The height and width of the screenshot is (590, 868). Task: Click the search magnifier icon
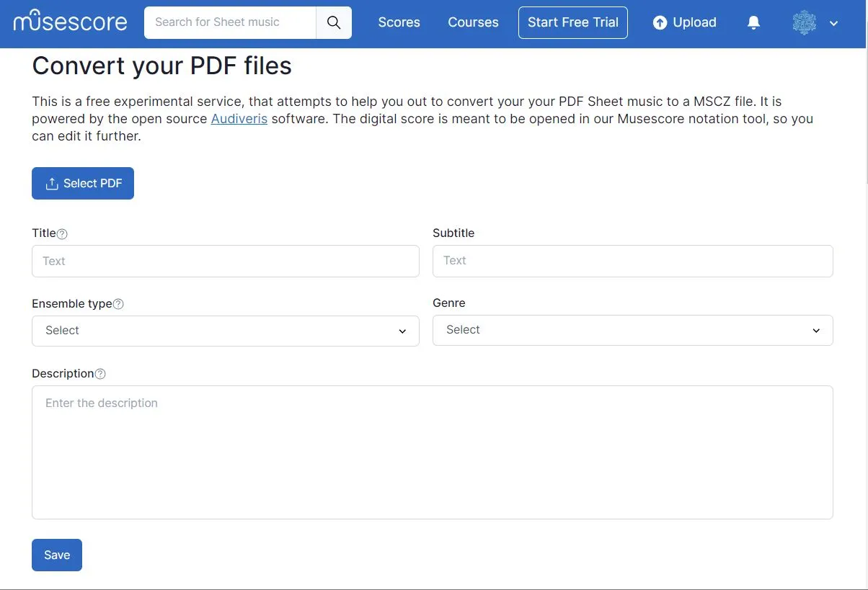coord(334,22)
